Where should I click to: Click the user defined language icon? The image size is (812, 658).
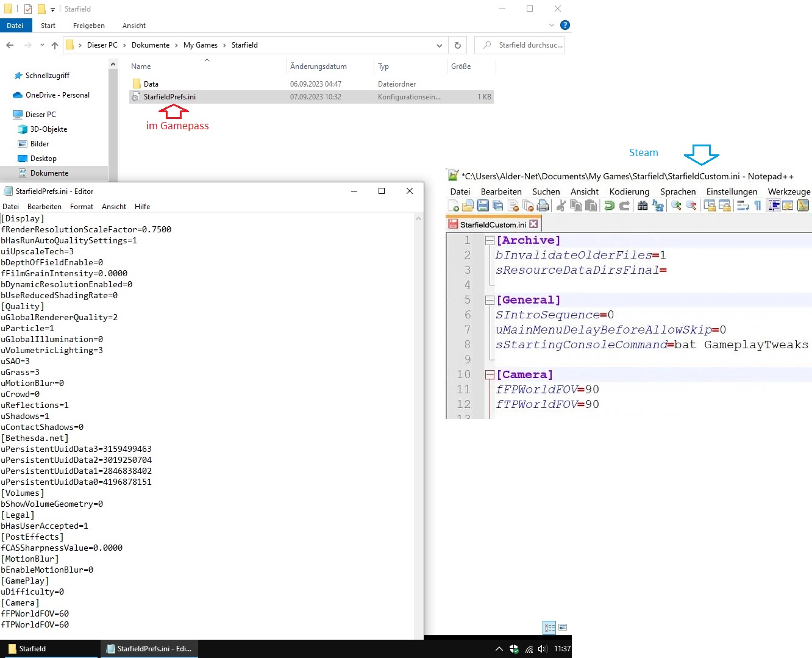click(x=788, y=206)
